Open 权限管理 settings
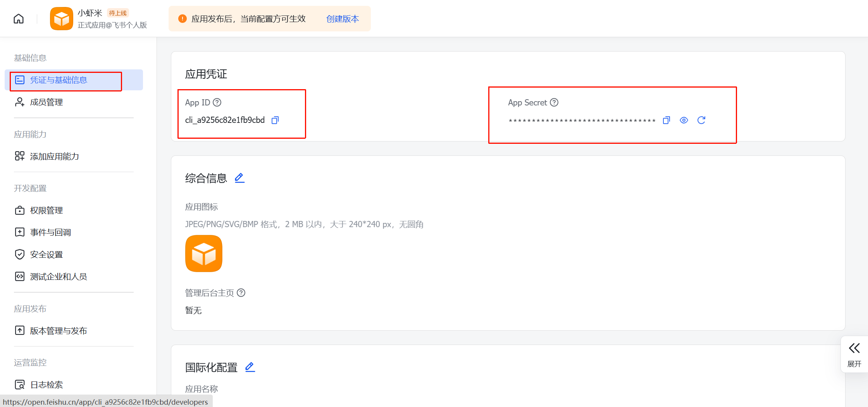The height and width of the screenshot is (407, 868). point(46,210)
